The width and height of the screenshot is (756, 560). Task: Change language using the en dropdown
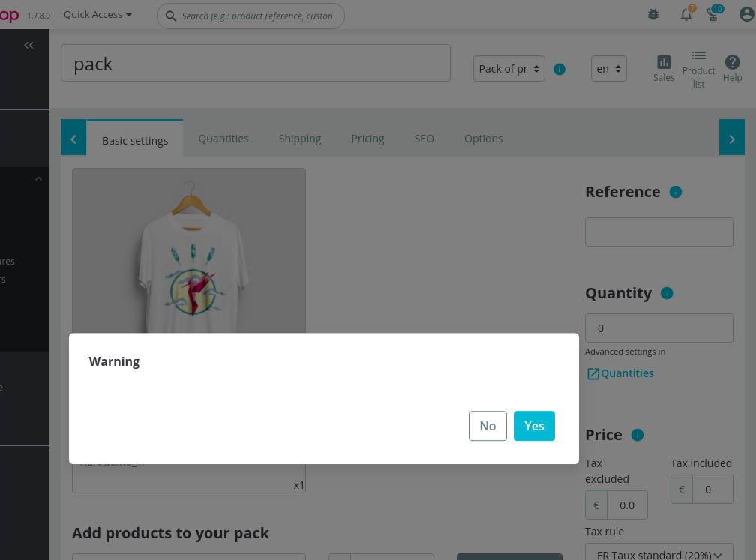click(608, 68)
